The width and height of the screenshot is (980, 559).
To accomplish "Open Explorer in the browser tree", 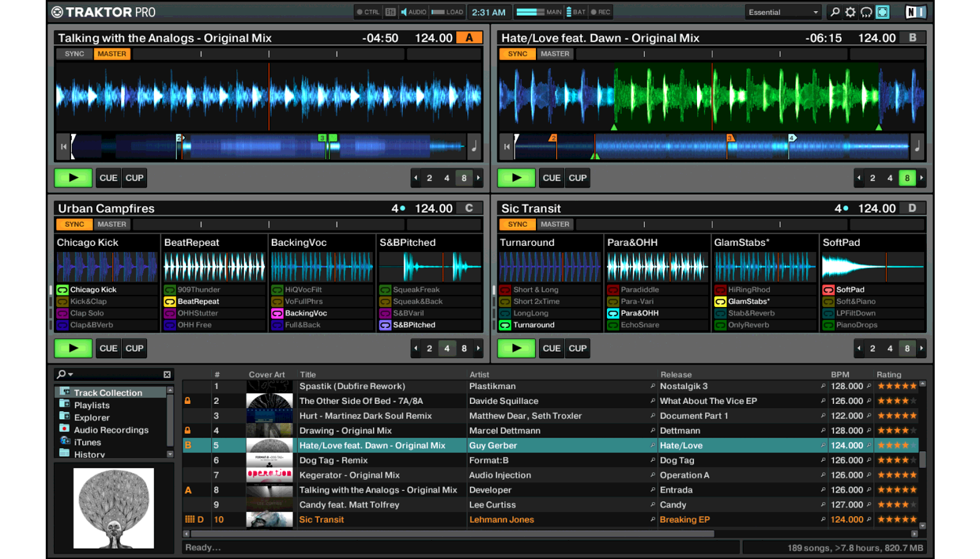I will click(92, 417).
